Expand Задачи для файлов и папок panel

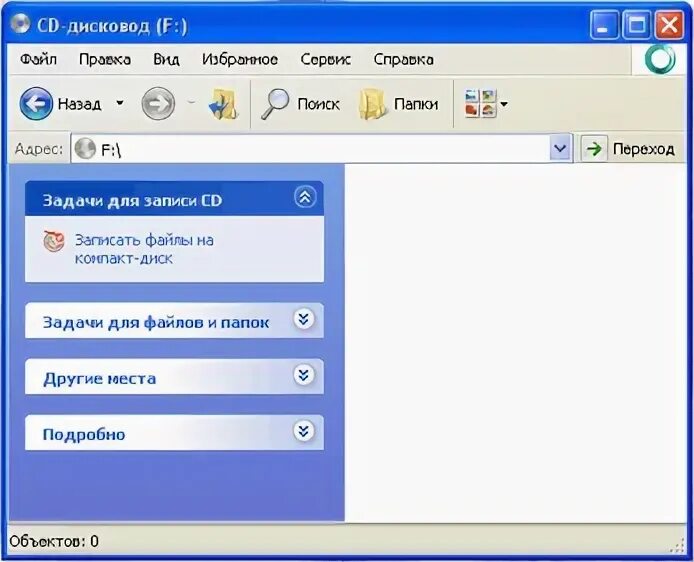coord(304,319)
